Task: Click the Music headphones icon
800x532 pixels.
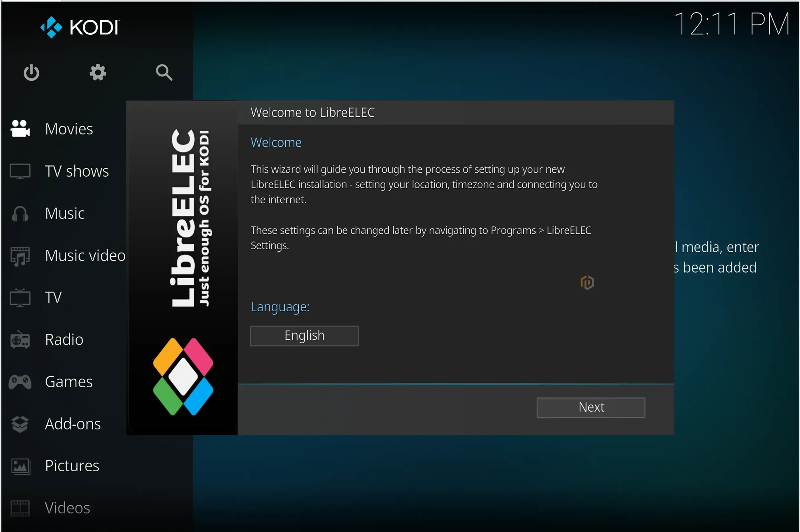Action: [x=20, y=213]
